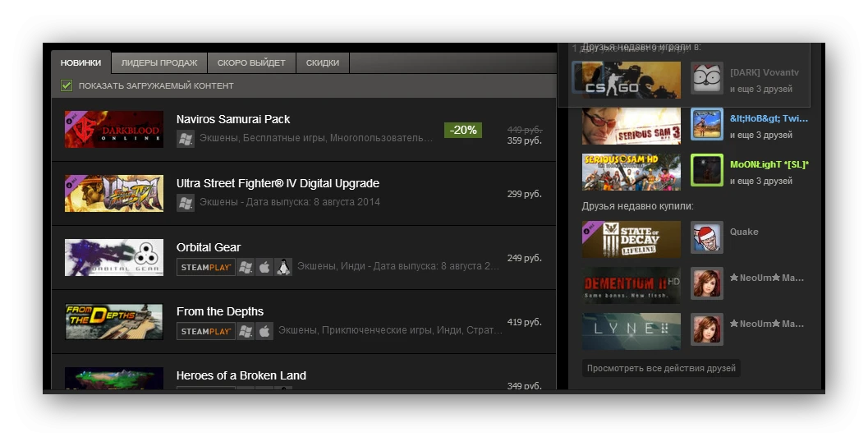This screenshot has width=868, height=437.
Task: Click the CS:GO game banner
Action: [x=631, y=80]
